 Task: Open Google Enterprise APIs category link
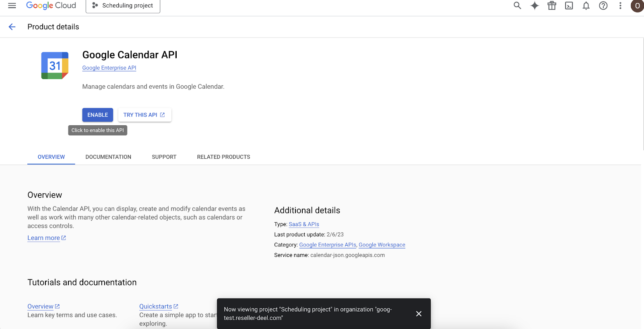click(328, 245)
